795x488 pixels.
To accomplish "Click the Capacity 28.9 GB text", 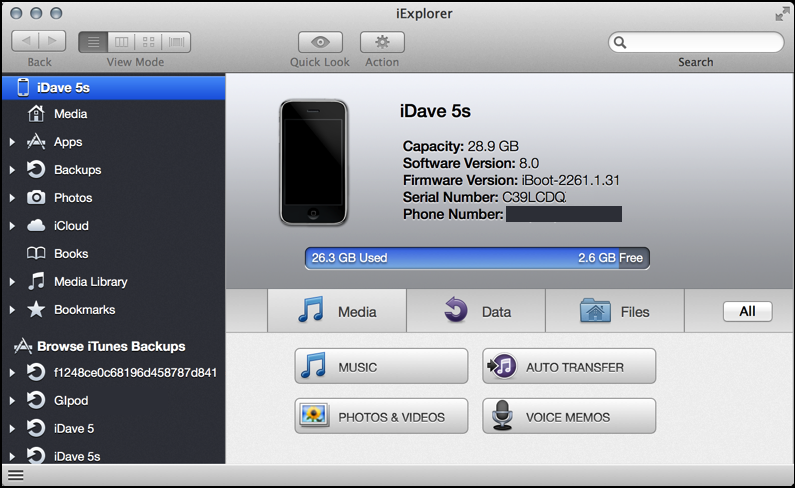I will coord(460,146).
